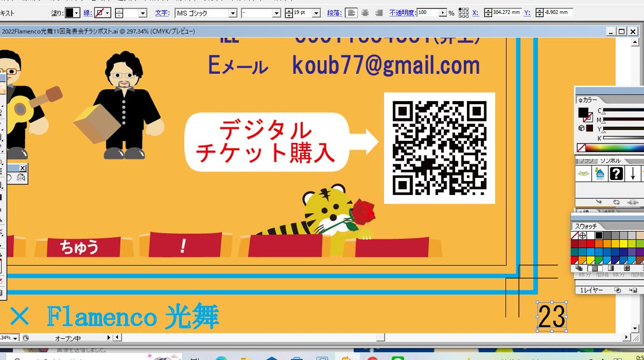Set paragraph alignment to right
This screenshot has height=360, width=644.
point(379,12)
